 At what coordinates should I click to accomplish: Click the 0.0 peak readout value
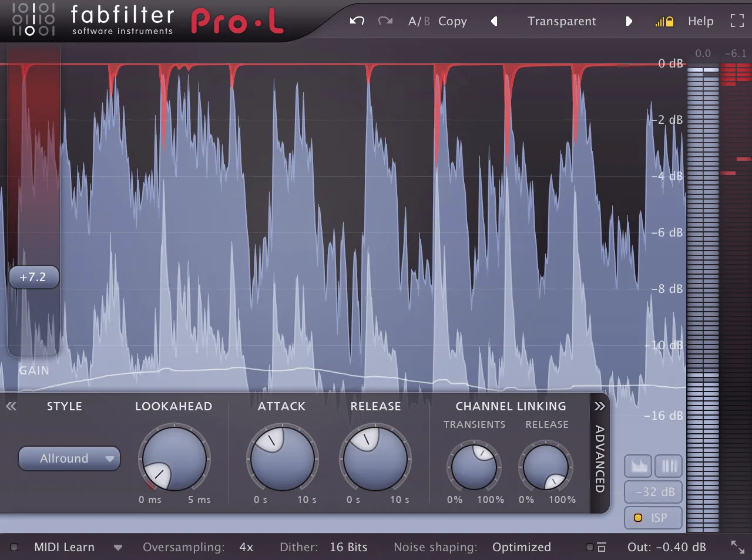(x=703, y=53)
